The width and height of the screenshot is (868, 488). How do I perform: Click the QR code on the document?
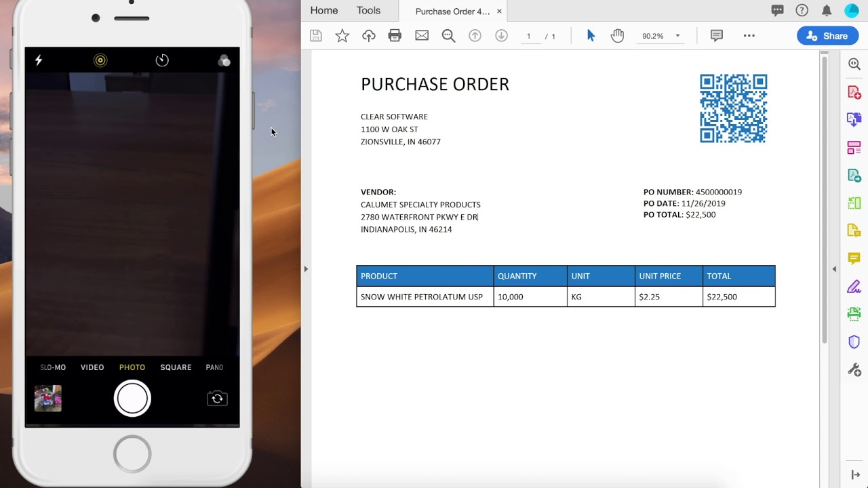[x=734, y=108]
